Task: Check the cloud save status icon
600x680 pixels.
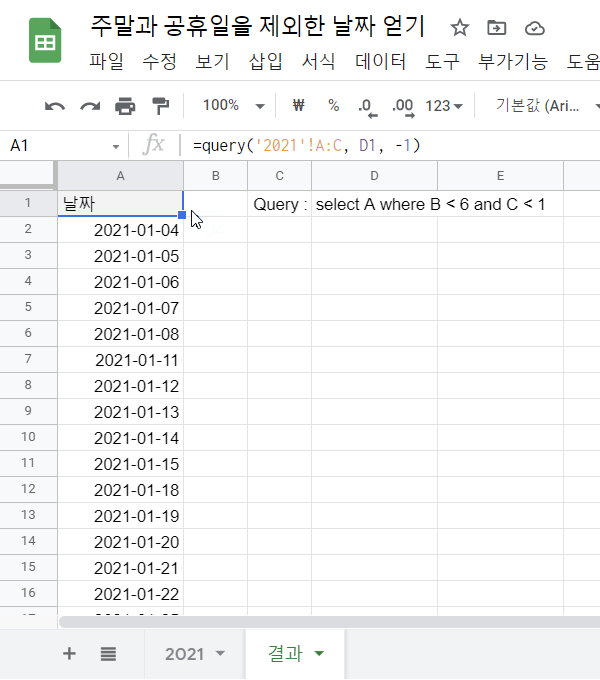Action: pos(535,27)
